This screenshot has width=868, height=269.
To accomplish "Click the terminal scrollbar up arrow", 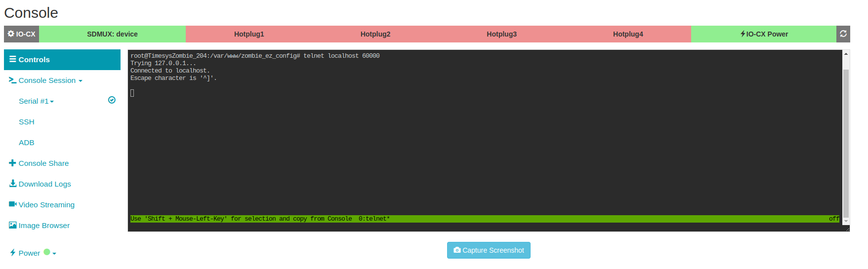I will (846, 54).
